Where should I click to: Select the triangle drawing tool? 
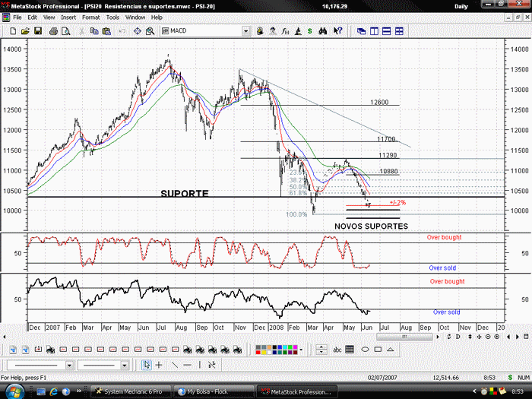(x=390, y=350)
